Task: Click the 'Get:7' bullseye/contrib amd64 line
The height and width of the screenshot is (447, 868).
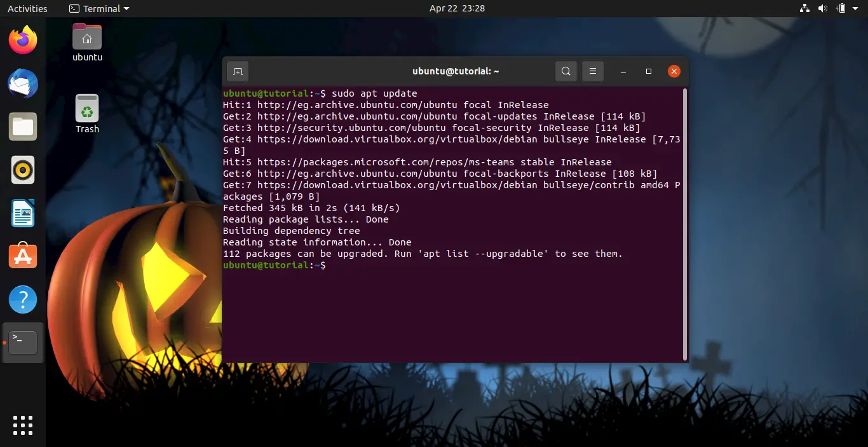Action: tap(452, 191)
